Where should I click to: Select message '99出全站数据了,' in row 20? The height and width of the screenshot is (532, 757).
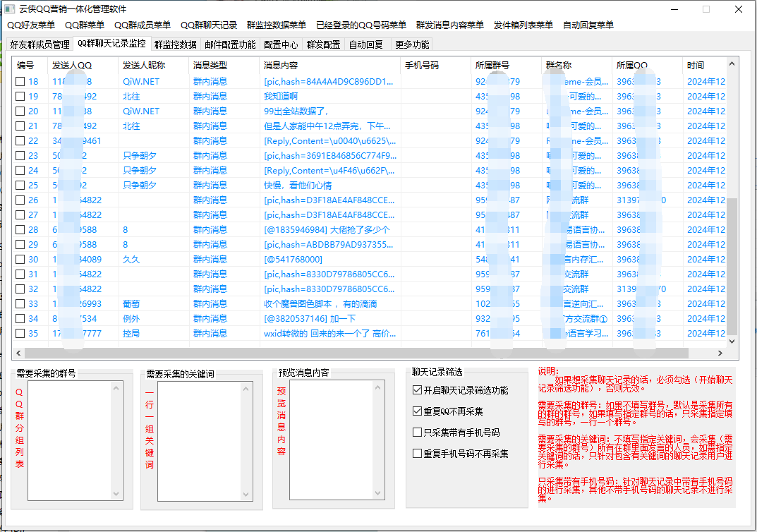(296, 111)
